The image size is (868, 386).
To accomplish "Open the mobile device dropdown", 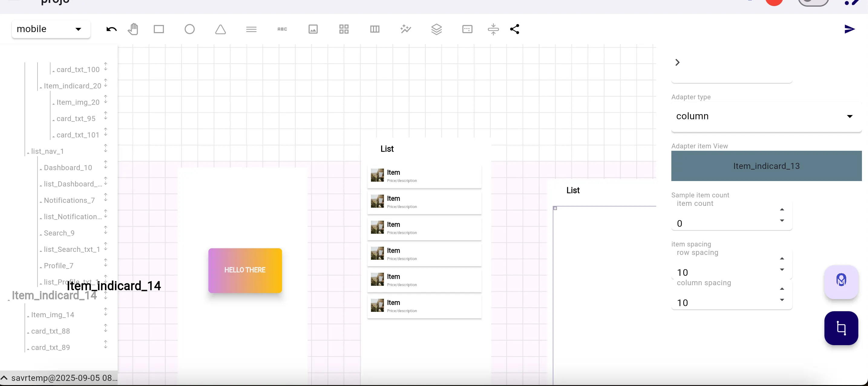I will [x=51, y=29].
